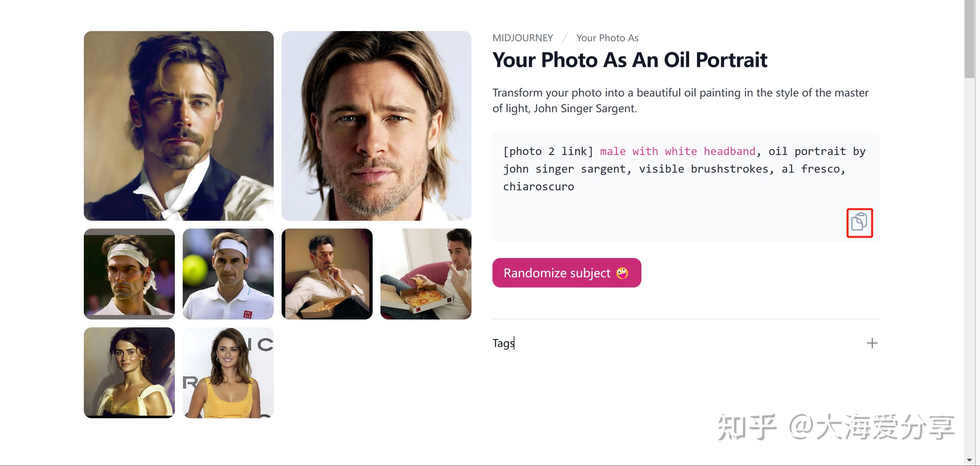View the photo of man eating pizza on couch
Screen dimensions: 980x466
pyautogui.click(x=426, y=274)
